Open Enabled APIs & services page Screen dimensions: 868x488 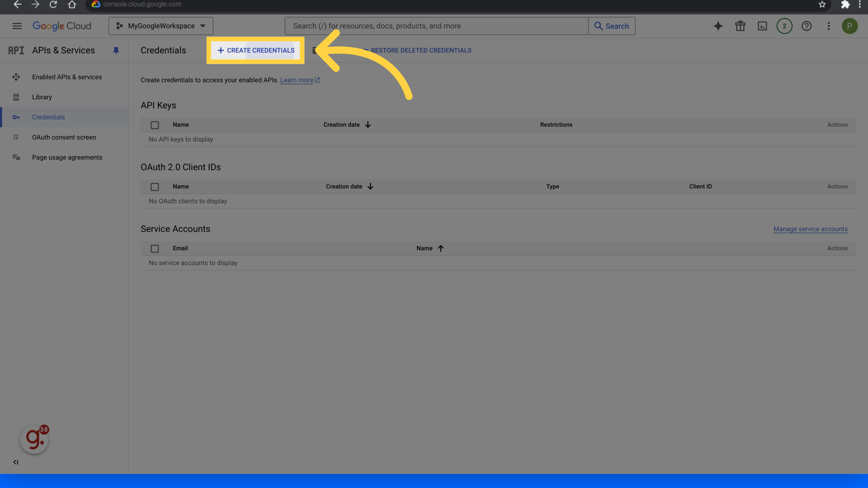[x=67, y=77]
